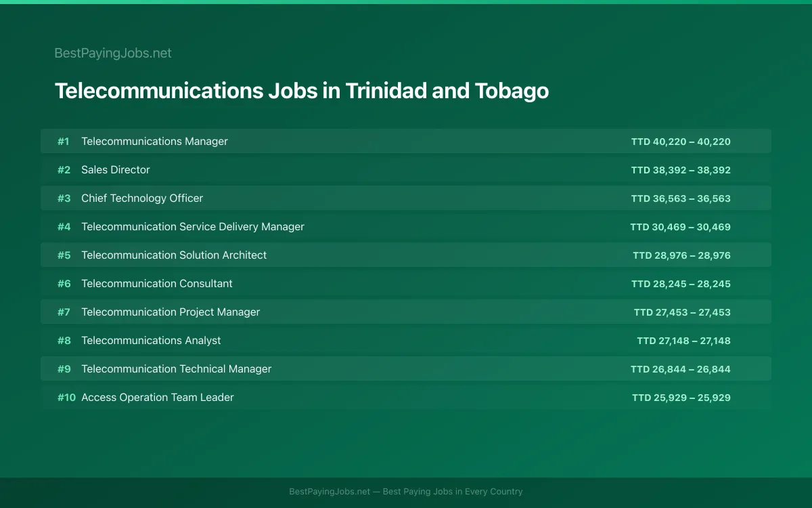This screenshot has width=812, height=508.
Task: Click rank number #6
Action: click(x=64, y=284)
